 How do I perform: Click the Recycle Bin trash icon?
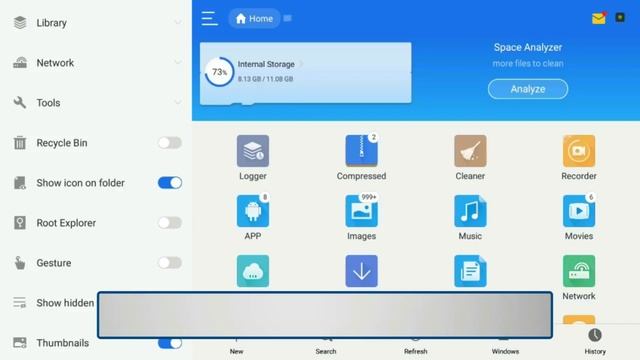point(20,143)
